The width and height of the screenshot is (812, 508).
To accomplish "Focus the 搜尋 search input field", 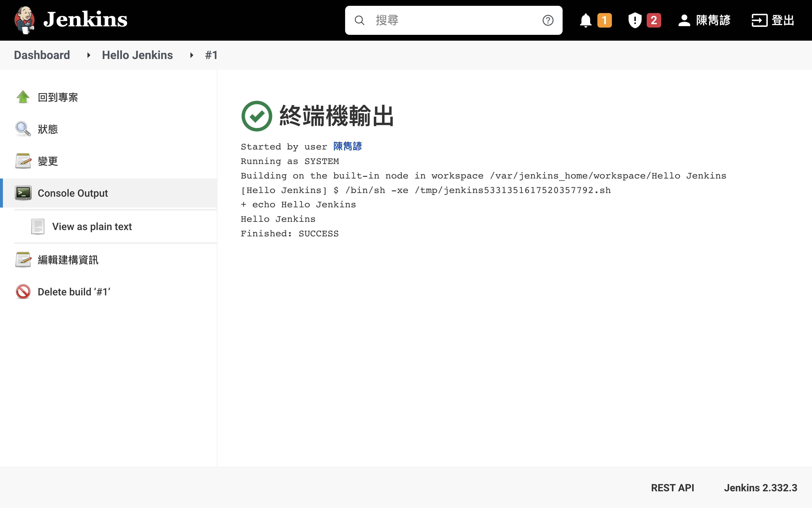I will pyautogui.click(x=454, y=20).
